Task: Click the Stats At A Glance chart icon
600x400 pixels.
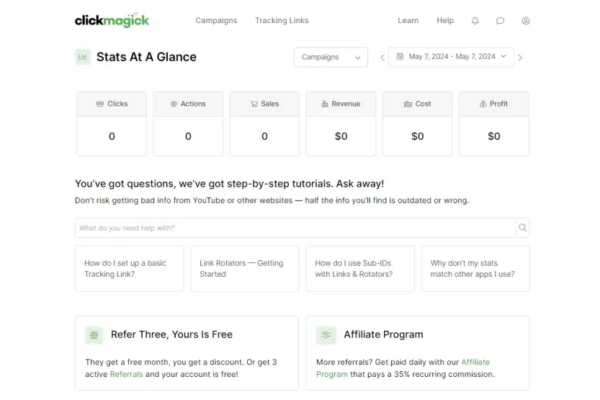Action: coord(83,57)
